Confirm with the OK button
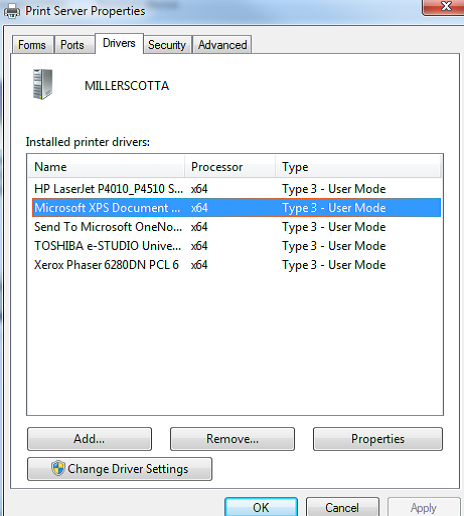This screenshot has width=464, height=516. coord(261,507)
